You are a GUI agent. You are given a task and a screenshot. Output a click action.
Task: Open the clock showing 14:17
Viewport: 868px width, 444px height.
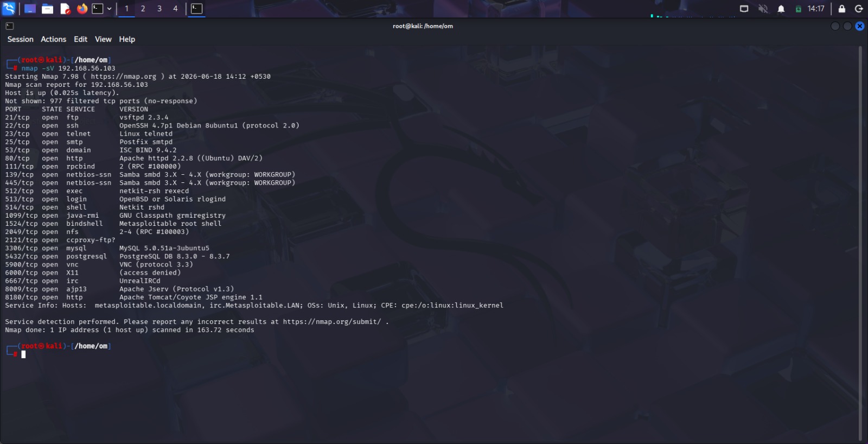815,9
